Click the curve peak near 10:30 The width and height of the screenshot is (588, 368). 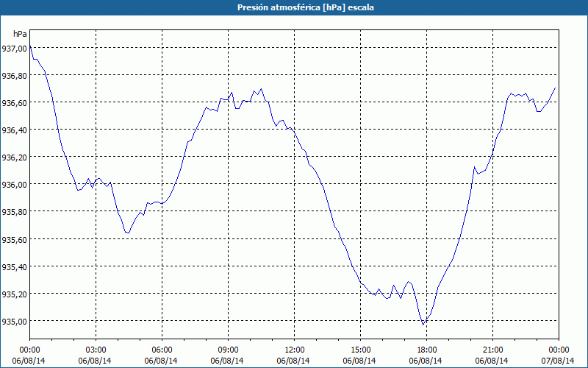click(x=262, y=89)
